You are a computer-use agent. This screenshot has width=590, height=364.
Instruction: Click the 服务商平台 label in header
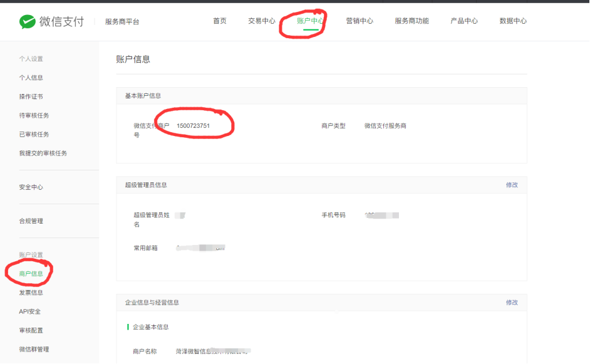(122, 22)
